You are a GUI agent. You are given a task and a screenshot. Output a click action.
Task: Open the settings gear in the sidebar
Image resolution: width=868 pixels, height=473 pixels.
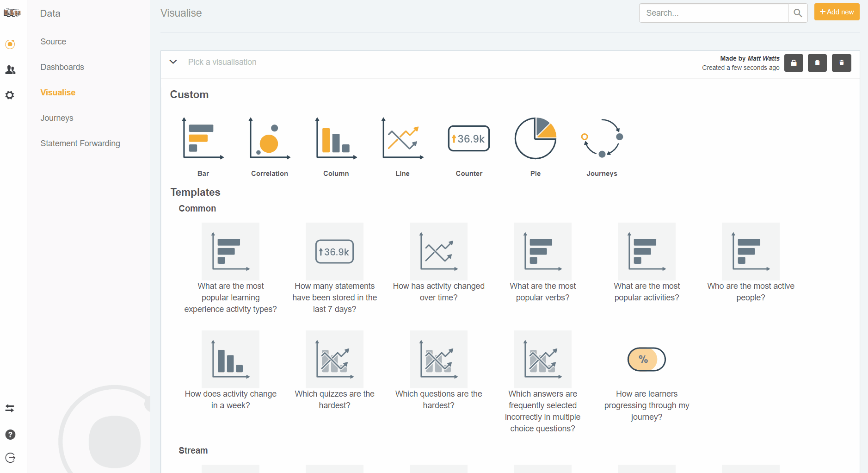(x=10, y=95)
